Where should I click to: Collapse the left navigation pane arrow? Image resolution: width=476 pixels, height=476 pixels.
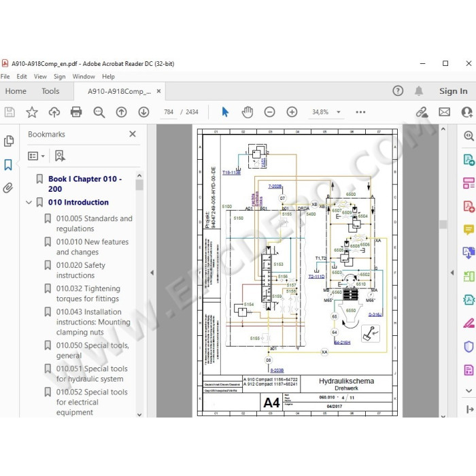click(152, 273)
